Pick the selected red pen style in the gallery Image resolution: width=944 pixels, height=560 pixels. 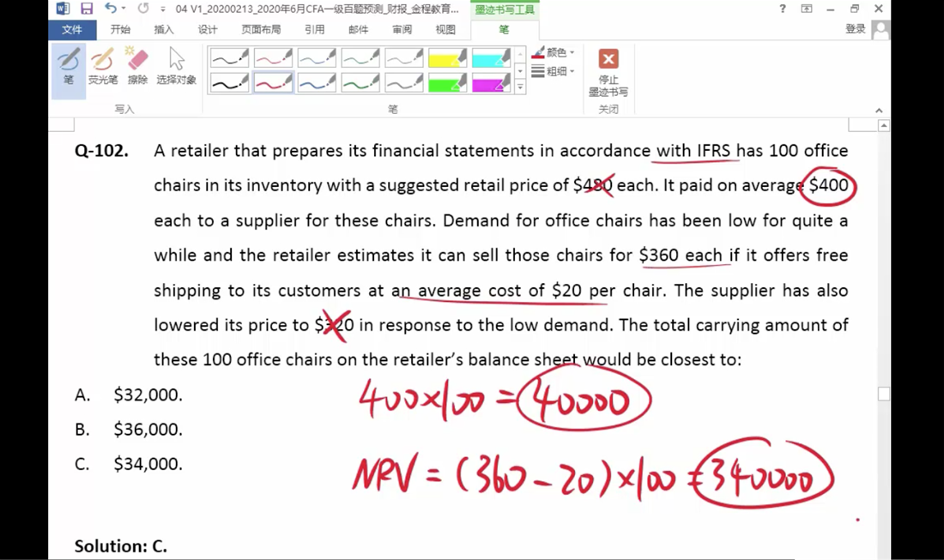coord(273,83)
